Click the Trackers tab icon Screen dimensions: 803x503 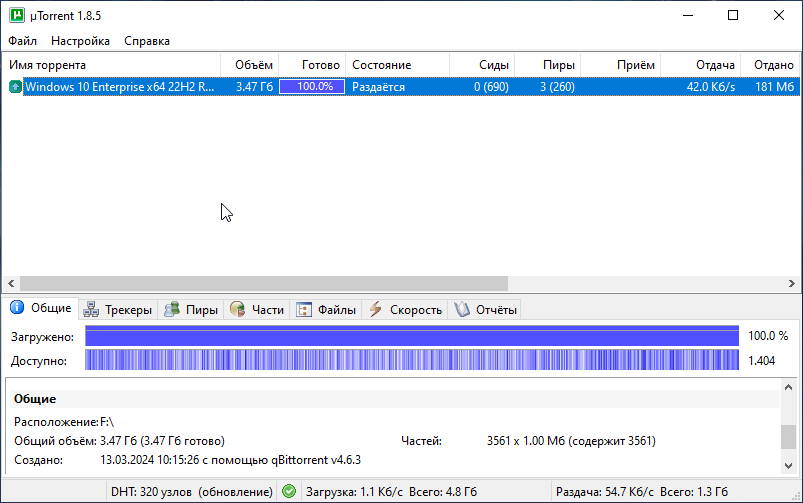tap(92, 309)
